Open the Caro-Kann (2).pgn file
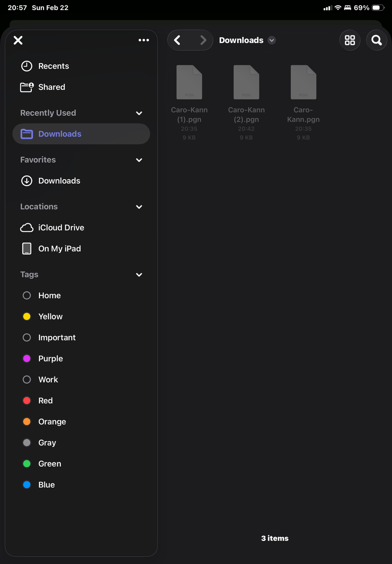The height and width of the screenshot is (564, 392). (246, 83)
